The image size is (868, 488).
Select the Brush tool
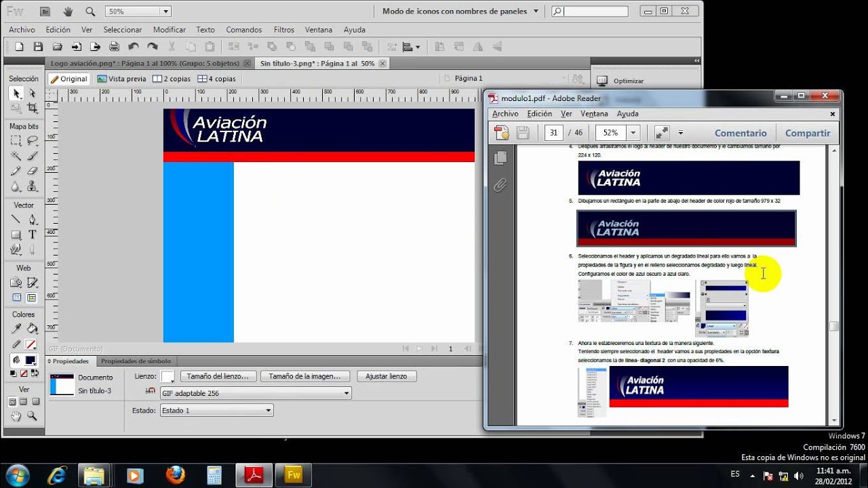pyautogui.click(x=32, y=156)
